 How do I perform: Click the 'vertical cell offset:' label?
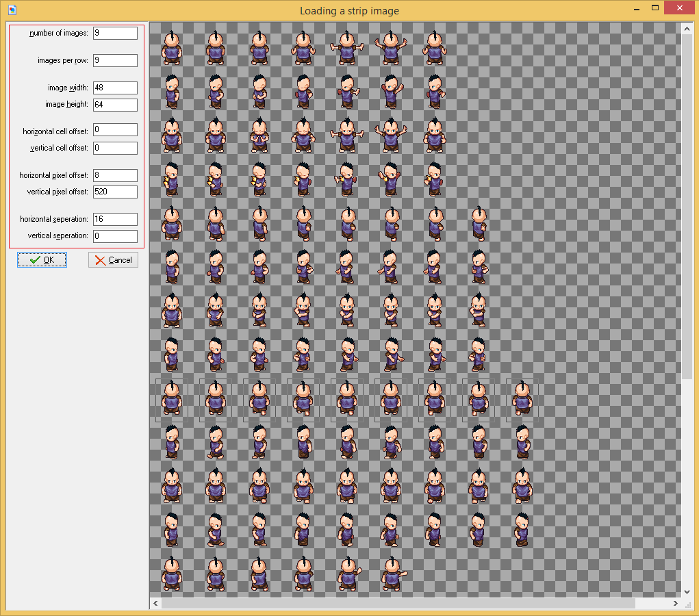59,148
